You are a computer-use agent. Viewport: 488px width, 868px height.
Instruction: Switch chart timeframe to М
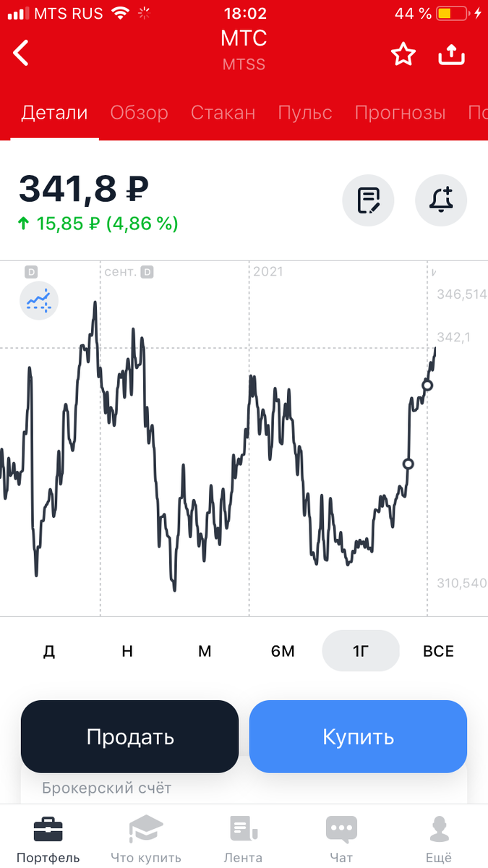pyautogui.click(x=205, y=650)
